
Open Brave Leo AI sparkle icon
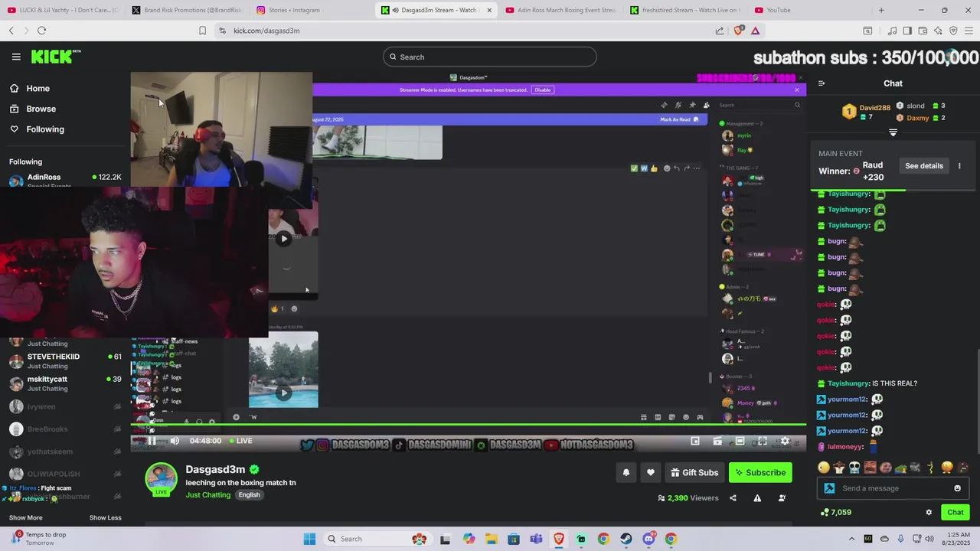938,31
